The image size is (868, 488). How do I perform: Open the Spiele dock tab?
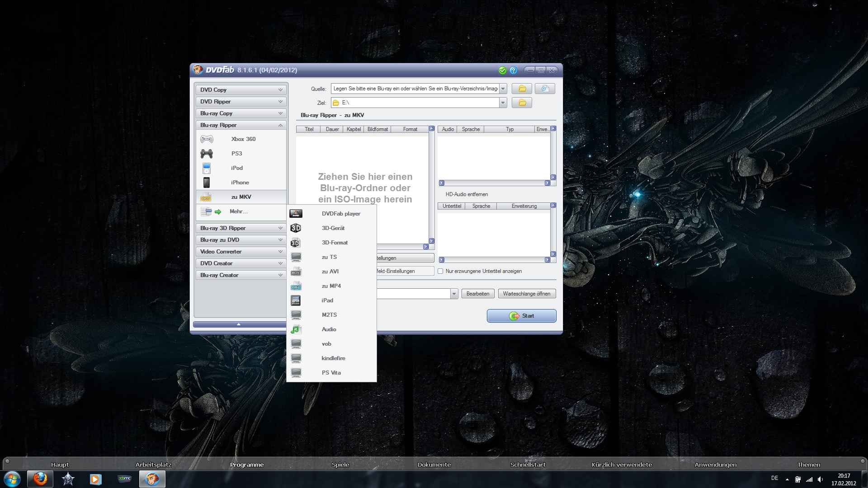340,465
